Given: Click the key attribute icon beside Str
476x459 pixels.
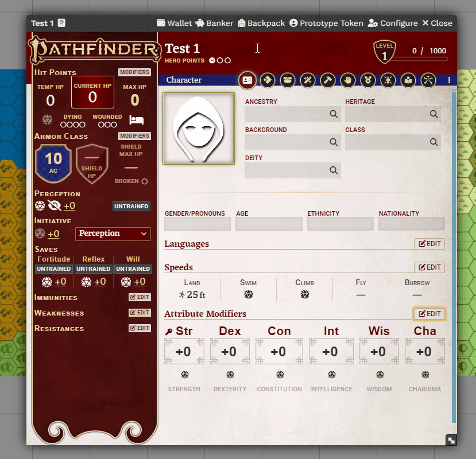Looking at the screenshot, I should tap(169, 332).
